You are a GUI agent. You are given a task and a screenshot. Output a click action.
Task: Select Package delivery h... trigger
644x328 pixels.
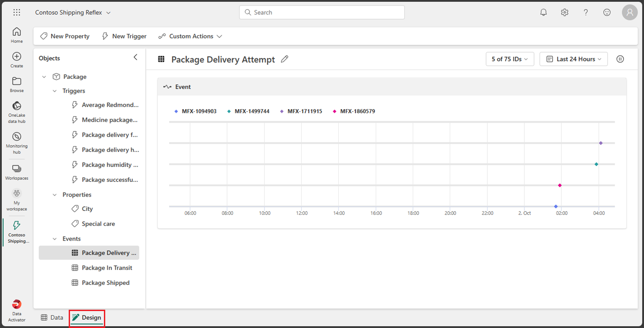105,150
